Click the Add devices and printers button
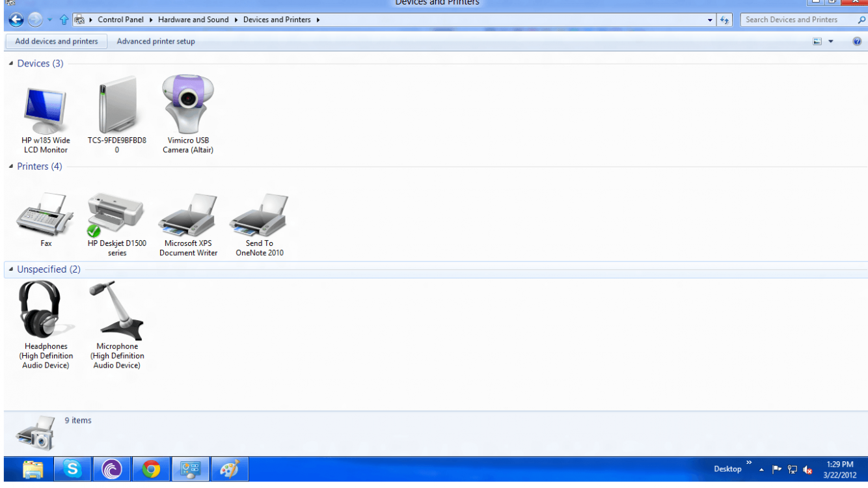The image size is (868, 488). [x=57, y=41]
